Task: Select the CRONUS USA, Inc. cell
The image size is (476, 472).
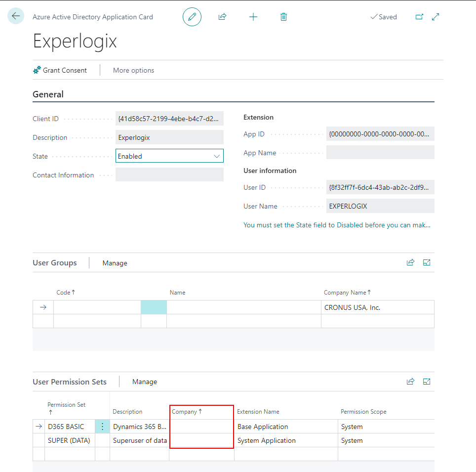Action: click(377, 307)
